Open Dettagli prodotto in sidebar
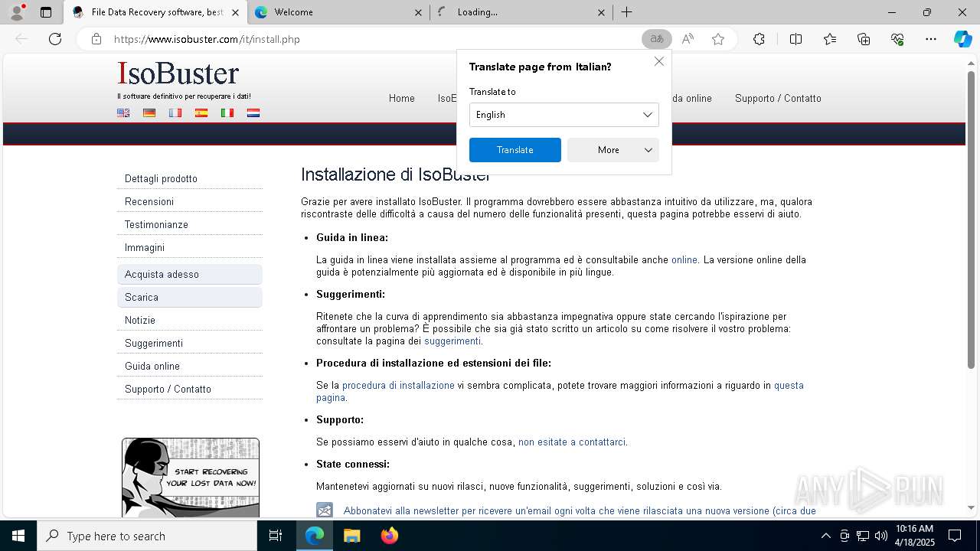 click(x=190, y=178)
